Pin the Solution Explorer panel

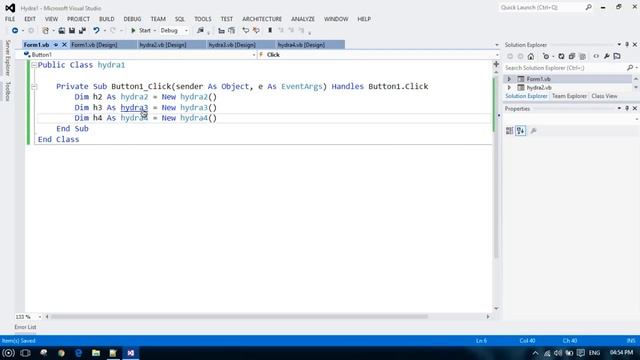pos(627,44)
